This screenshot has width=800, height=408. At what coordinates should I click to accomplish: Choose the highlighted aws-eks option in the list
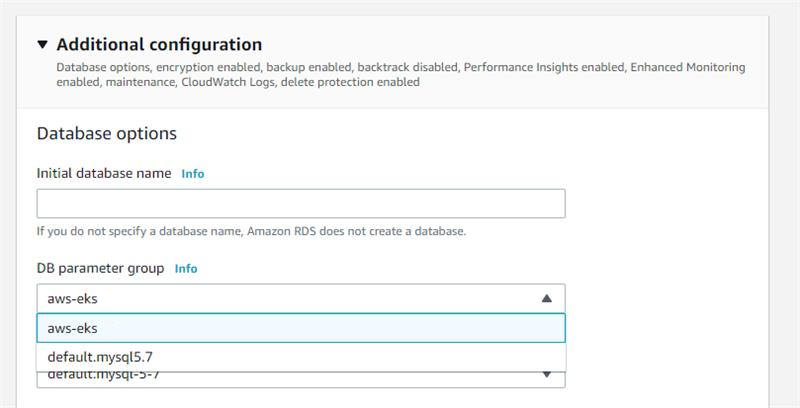[x=300, y=328]
